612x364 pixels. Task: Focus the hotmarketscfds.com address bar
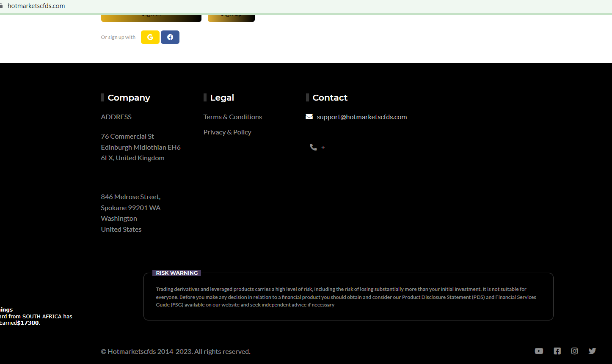[36, 6]
